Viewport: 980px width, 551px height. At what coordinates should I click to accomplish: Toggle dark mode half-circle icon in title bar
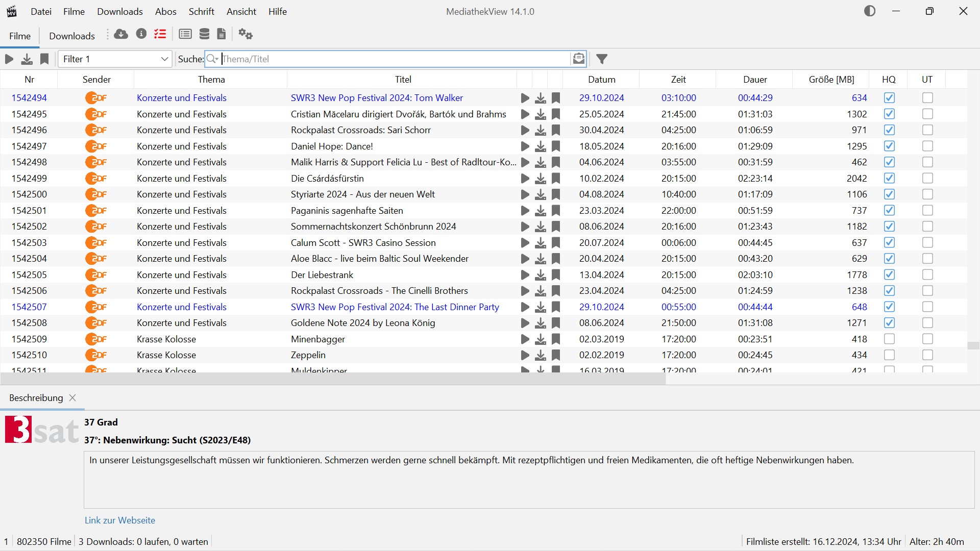click(x=870, y=11)
